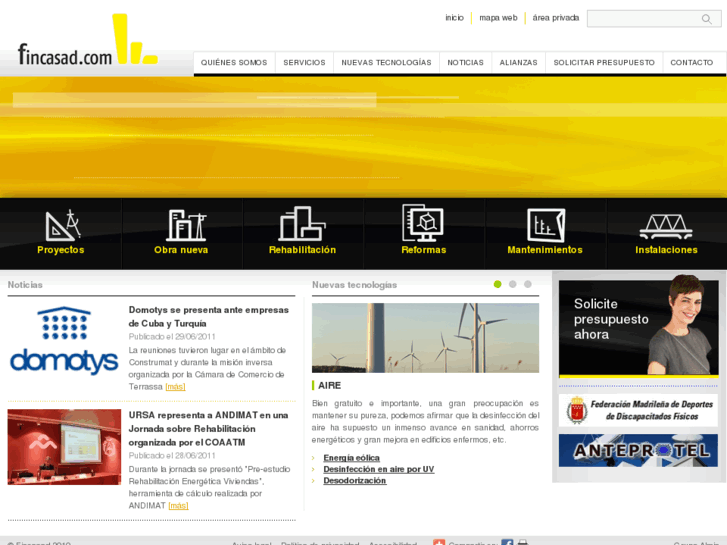The height and width of the screenshot is (545, 727).
Task: Click the fincasad.com logo
Action: coord(88,41)
